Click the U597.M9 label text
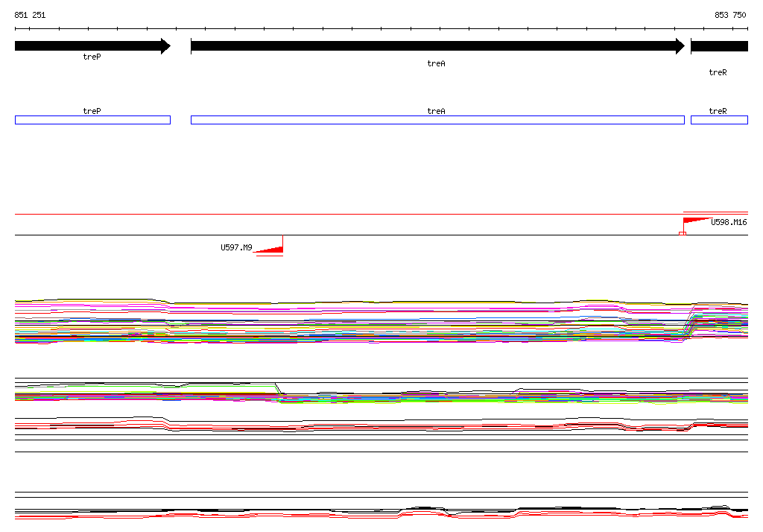 [236, 248]
